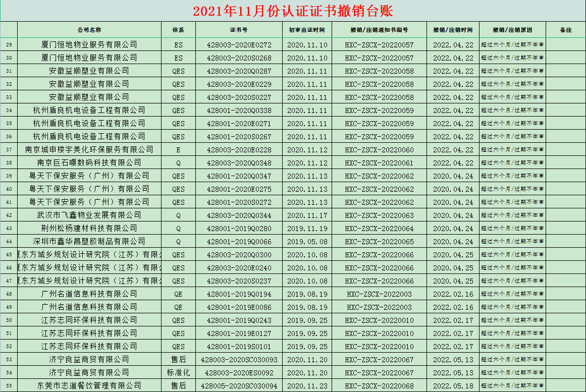Image resolution: width=586 pixels, height=392 pixels.
Task: Click row number 55
Action: pyautogui.click(x=9, y=386)
